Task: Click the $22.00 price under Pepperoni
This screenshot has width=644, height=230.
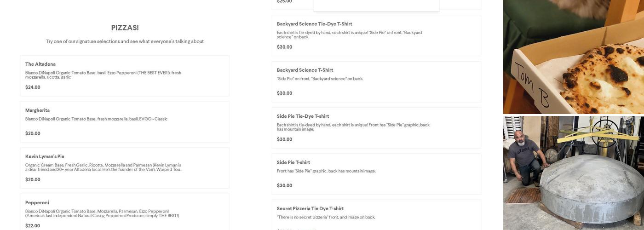Action: pos(33,226)
